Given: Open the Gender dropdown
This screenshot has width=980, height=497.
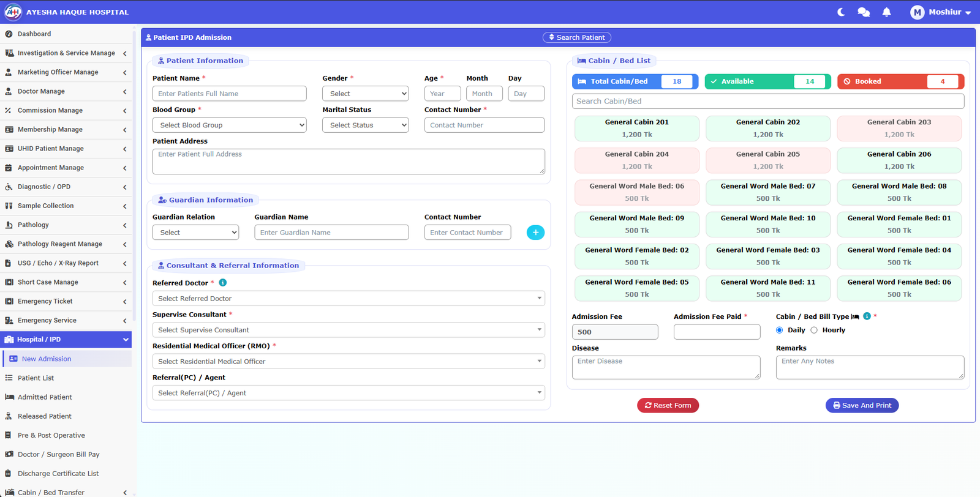Looking at the screenshot, I should pos(366,94).
